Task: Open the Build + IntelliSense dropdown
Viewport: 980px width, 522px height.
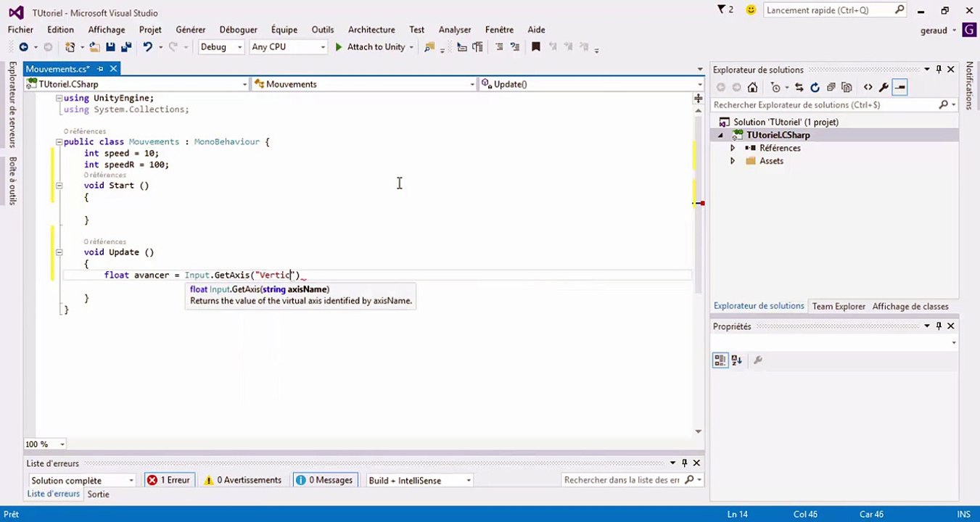Action: (x=419, y=480)
